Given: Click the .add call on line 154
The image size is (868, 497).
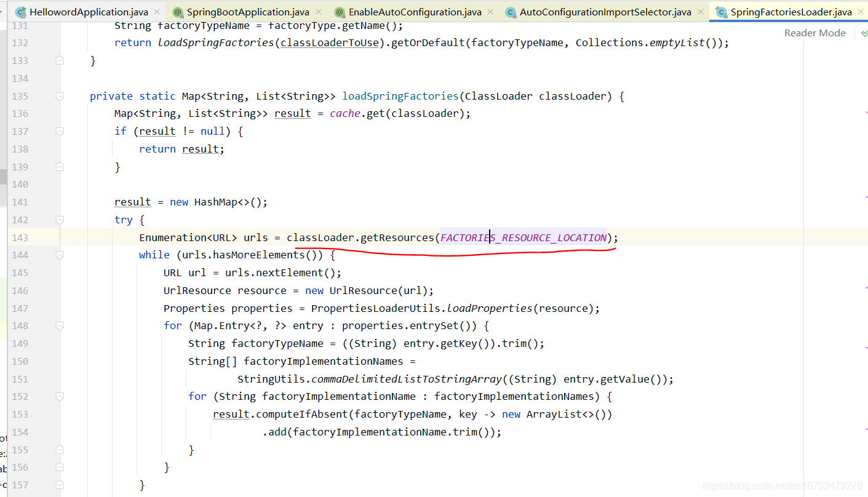Looking at the screenshot, I should [274, 432].
